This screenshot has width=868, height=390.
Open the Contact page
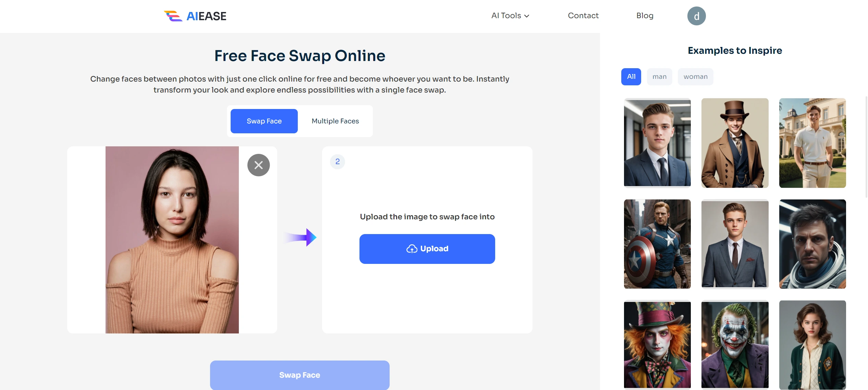tap(583, 16)
